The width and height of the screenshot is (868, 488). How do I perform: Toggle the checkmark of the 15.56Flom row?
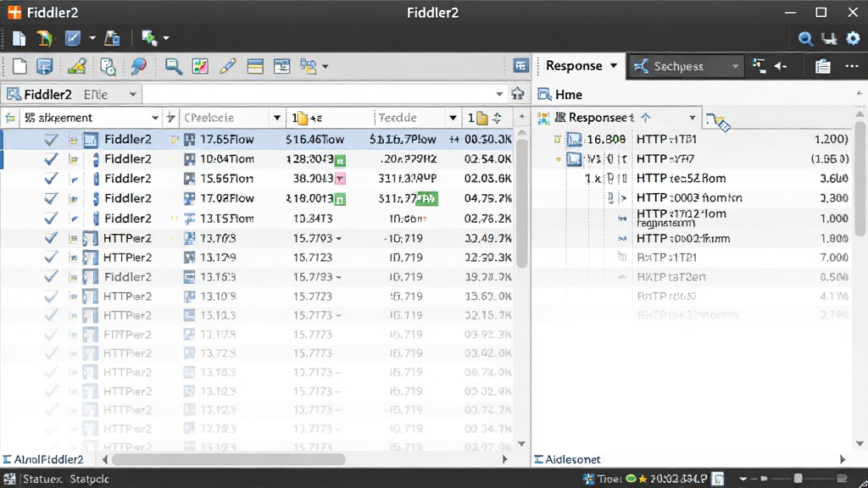coord(51,179)
